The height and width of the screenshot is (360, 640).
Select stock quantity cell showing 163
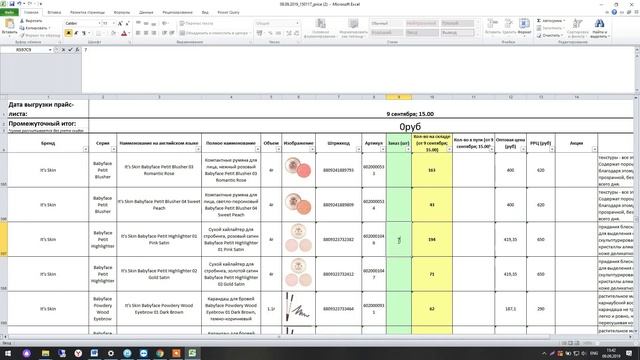(x=432, y=170)
